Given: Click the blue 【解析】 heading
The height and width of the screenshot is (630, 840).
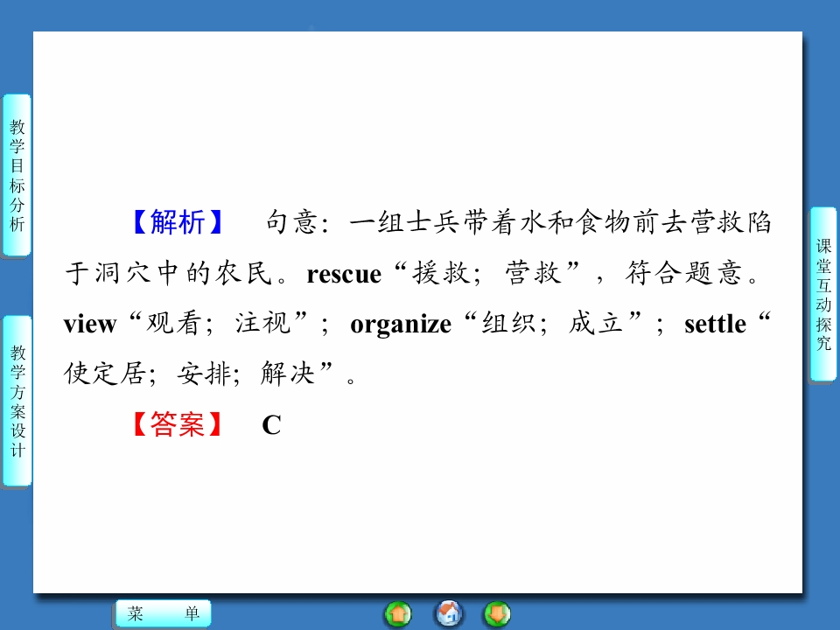Looking at the screenshot, I should [178, 221].
